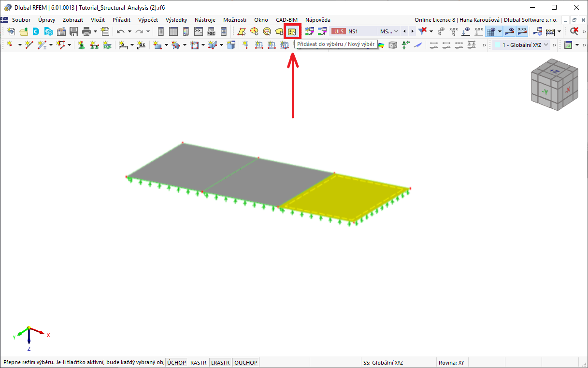Image resolution: width=588 pixels, height=368 pixels.
Task: Open the console window icon
Action: tap(199, 31)
